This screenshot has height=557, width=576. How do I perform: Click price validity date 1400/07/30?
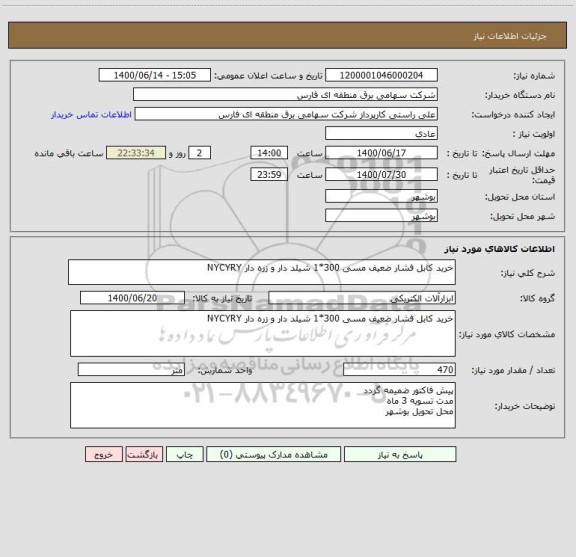click(381, 175)
